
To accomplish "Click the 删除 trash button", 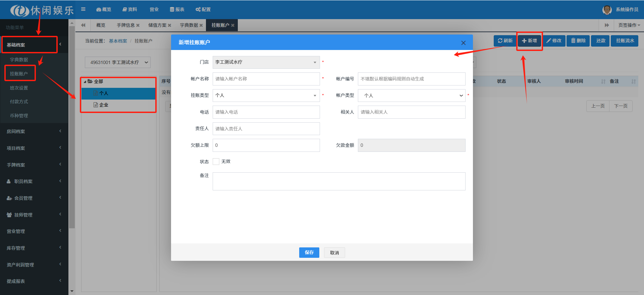I will (x=578, y=41).
